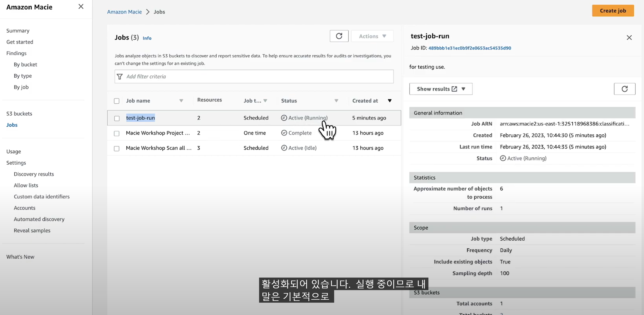Click the Amazon Macie breadcrumb link
This screenshot has width=644, height=315.
124,12
